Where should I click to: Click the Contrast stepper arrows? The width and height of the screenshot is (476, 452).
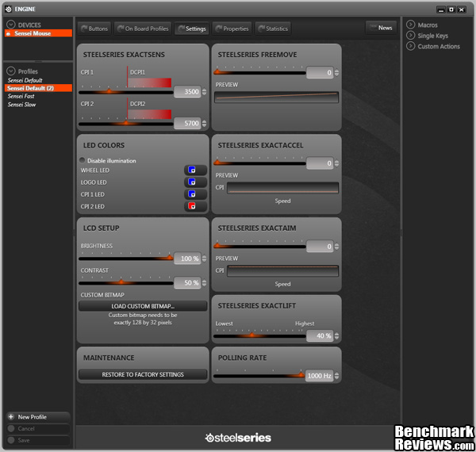(204, 283)
